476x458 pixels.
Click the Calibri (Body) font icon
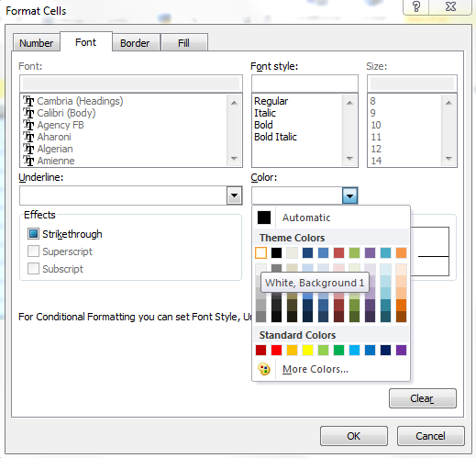pyautogui.click(x=28, y=113)
